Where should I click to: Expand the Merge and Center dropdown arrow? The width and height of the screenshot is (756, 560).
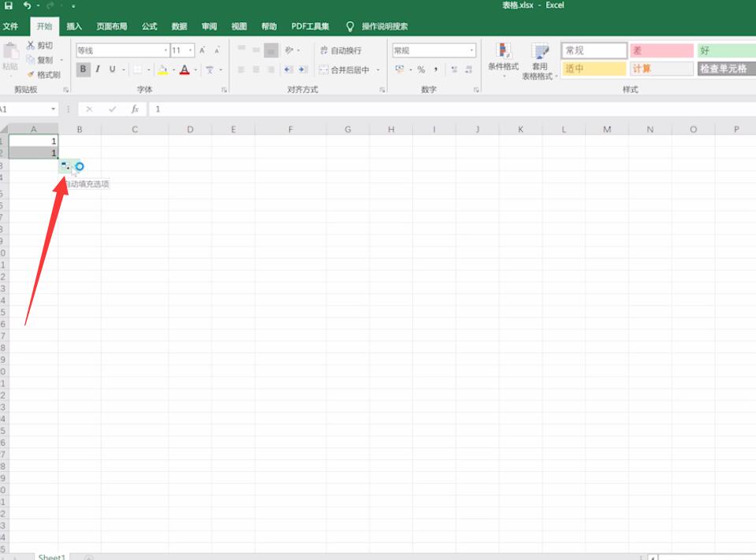point(378,70)
